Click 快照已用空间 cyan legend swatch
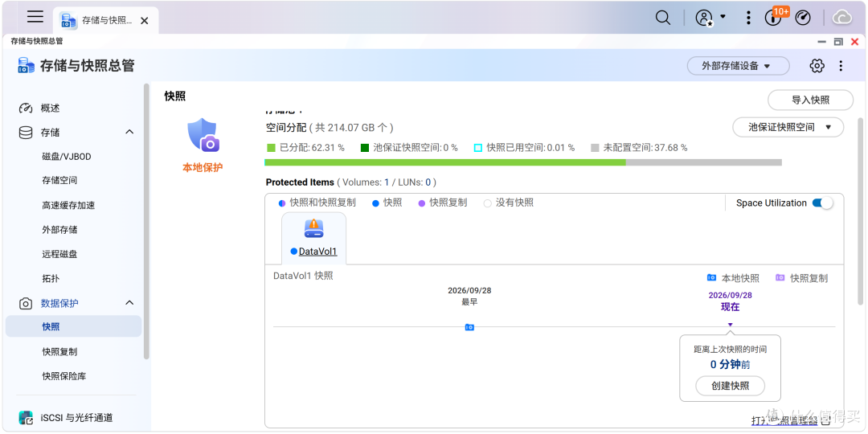Screen dimensions: 868x434 tap(478, 148)
